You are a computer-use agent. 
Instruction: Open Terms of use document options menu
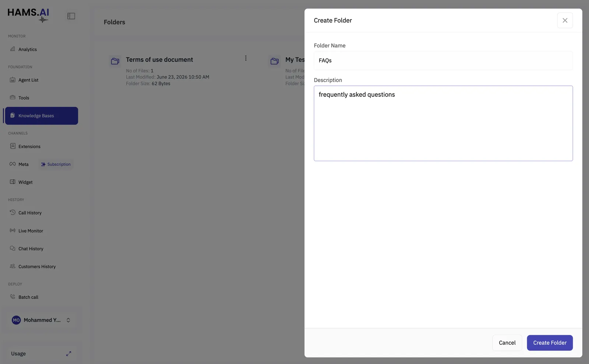[x=246, y=58]
